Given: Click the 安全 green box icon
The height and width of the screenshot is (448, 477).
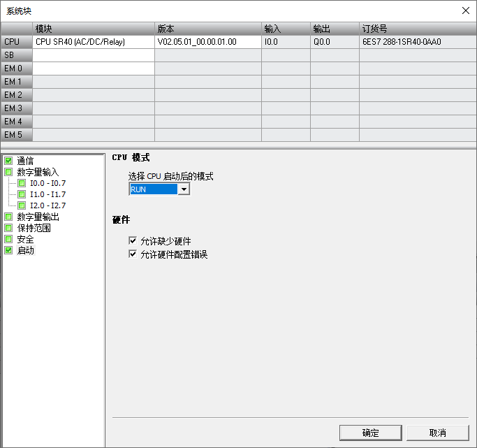Looking at the screenshot, I should [x=8, y=239].
